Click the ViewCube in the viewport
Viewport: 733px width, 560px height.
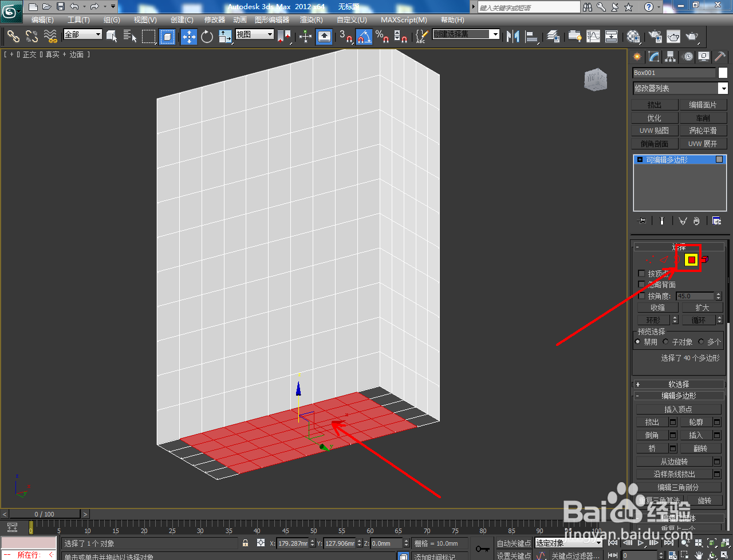click(595, 80)
